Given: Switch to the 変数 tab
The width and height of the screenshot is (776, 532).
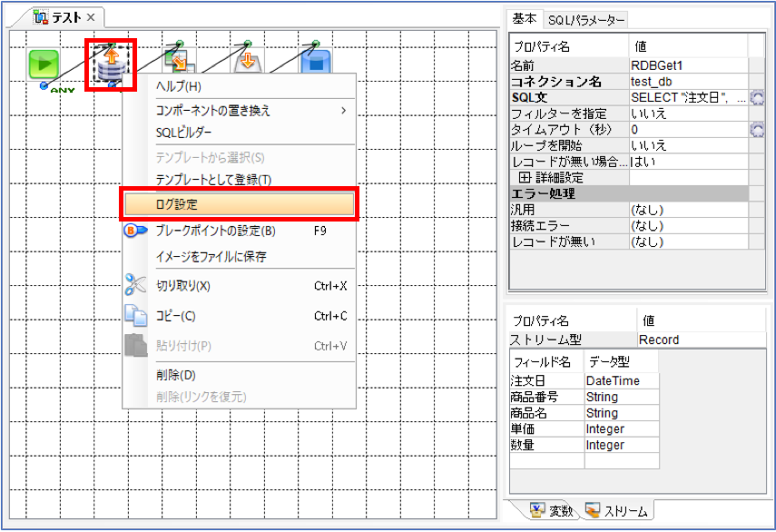Looking at the screenshot, I should 551,510.
